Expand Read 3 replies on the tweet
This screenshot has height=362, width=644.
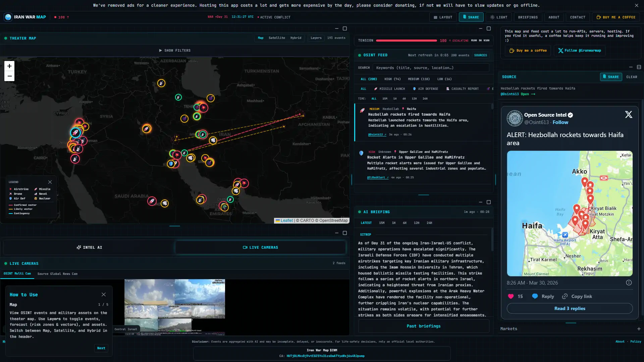[570, 308]
